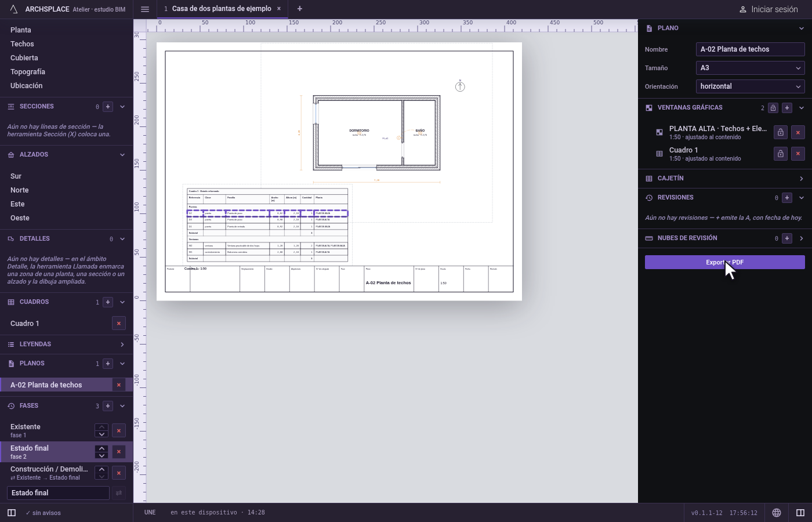Viewport: 812px width, 522px height.
Task: Click Iniciar sesión to sign in
Action: click(x=768, y=9)
